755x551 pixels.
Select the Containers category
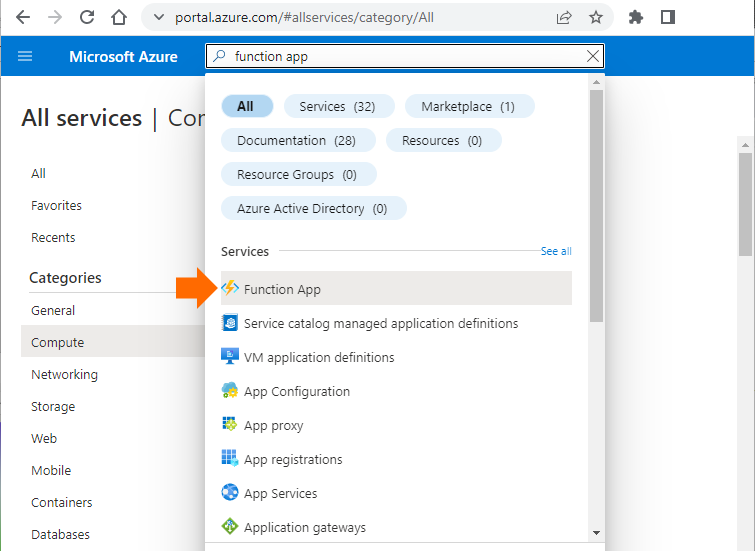tap(62, 502)
